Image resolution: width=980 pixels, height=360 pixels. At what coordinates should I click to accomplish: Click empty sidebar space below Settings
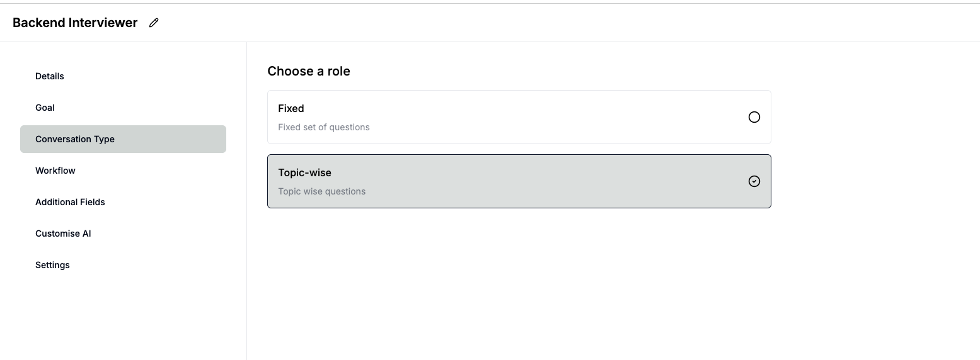point(123,315)
